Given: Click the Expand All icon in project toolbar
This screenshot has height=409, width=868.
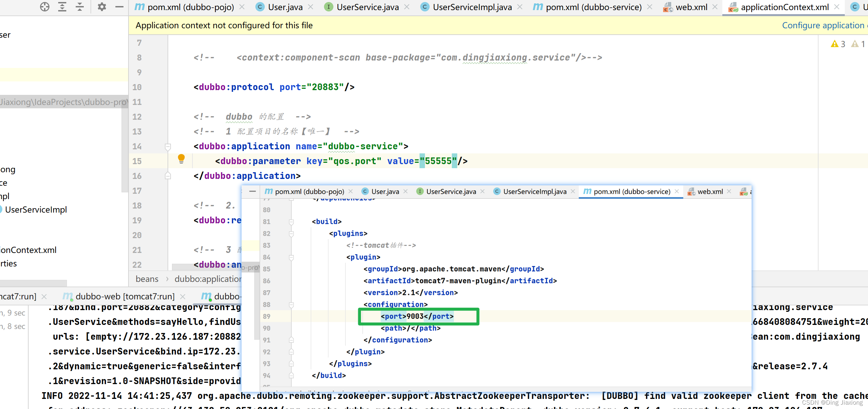Looking at the screenshot, I should pos(62,7).
